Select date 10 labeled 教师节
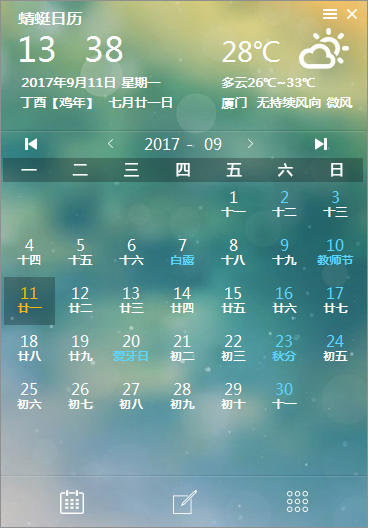The image size is (368, 528). click(335, 252)
